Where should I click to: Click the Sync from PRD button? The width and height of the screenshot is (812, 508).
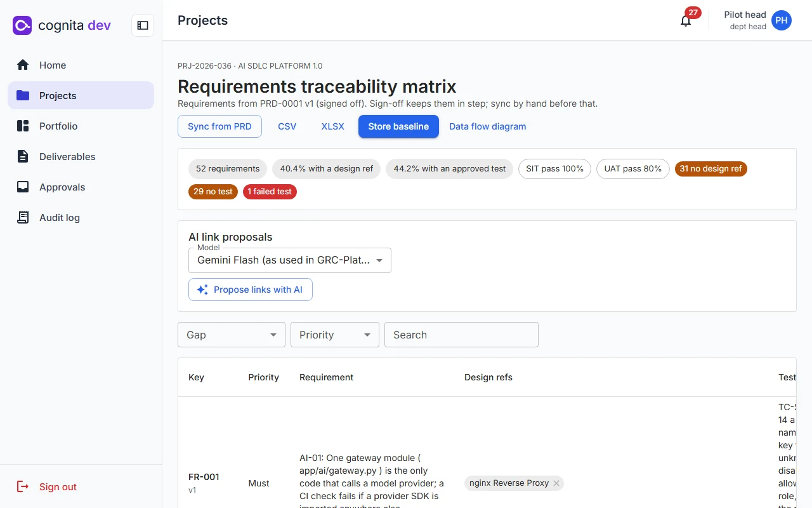coord(219,126)
